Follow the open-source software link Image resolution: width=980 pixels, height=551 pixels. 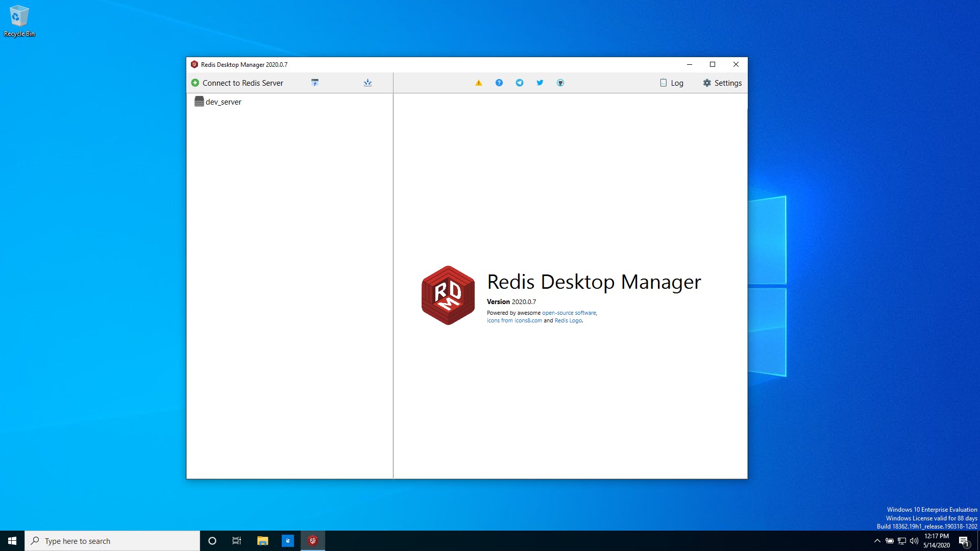tap(569, 313)
